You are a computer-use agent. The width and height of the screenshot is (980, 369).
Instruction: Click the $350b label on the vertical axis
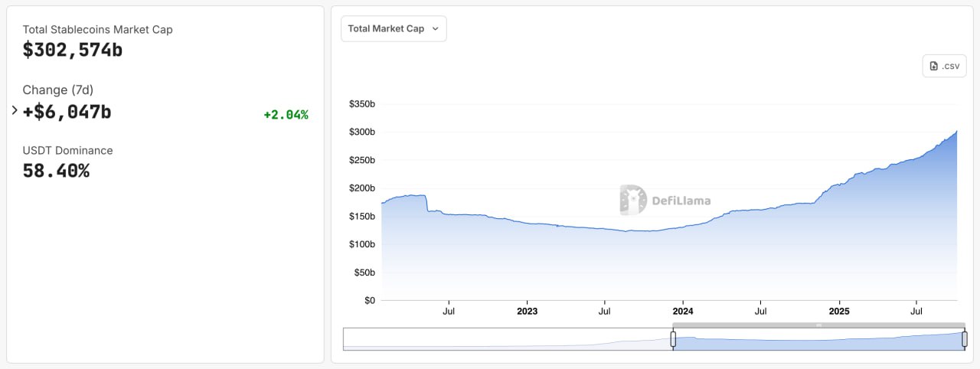pos(361,104)
